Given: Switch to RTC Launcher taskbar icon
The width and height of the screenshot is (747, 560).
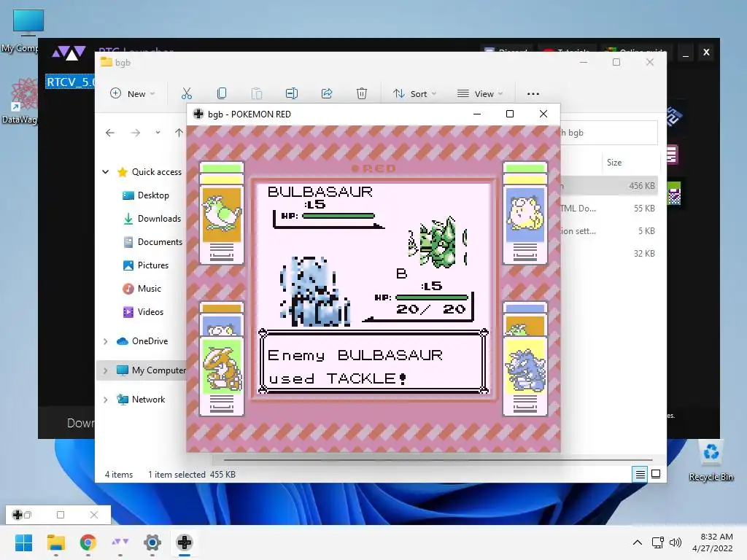Looking at the screenshot, I should pos(120,542).
